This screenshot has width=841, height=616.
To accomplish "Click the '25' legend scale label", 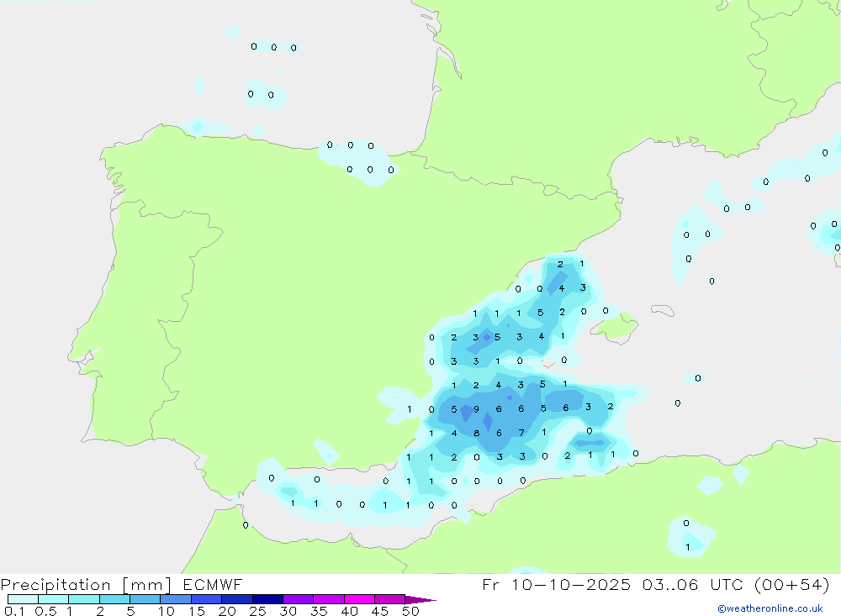I will (257, 611).
